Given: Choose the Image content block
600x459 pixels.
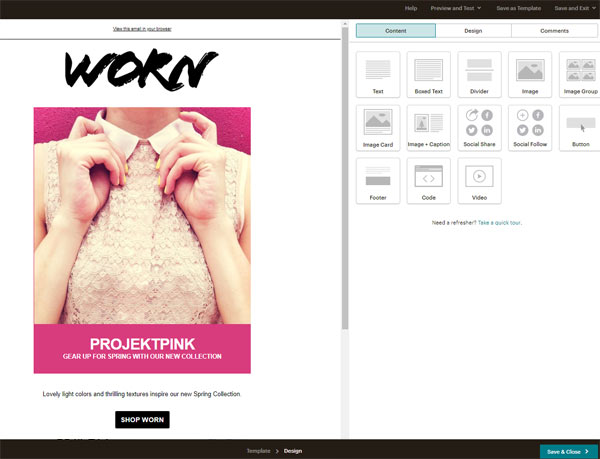Looking at the screenshot, I should click(x=530, y=74).
